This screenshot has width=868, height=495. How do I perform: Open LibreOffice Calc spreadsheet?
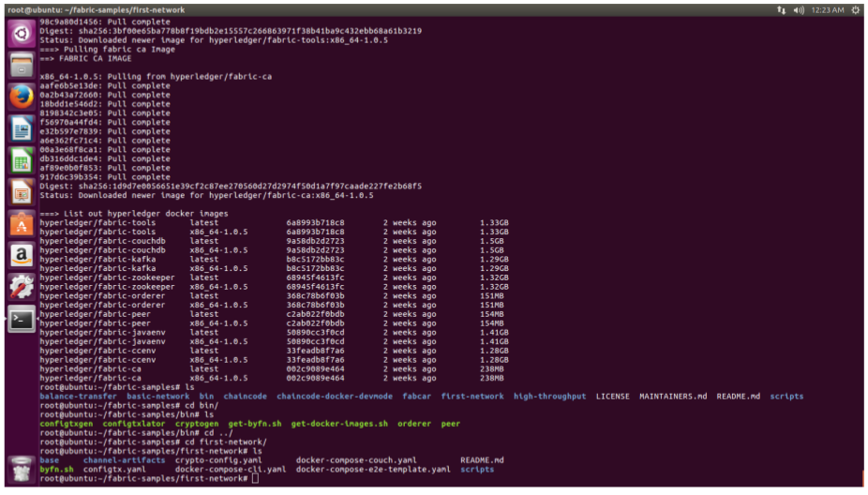(22, 160)
